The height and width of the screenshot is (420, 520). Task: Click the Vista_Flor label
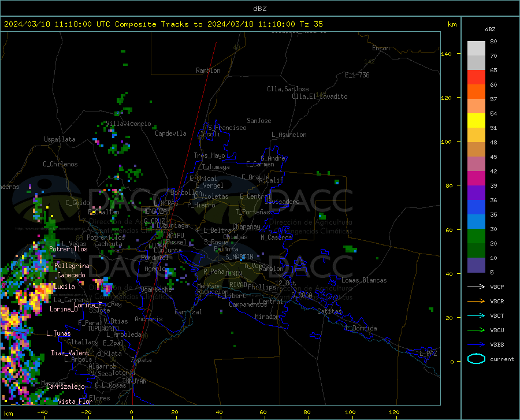pyautogui.click(x=75, y=402)
